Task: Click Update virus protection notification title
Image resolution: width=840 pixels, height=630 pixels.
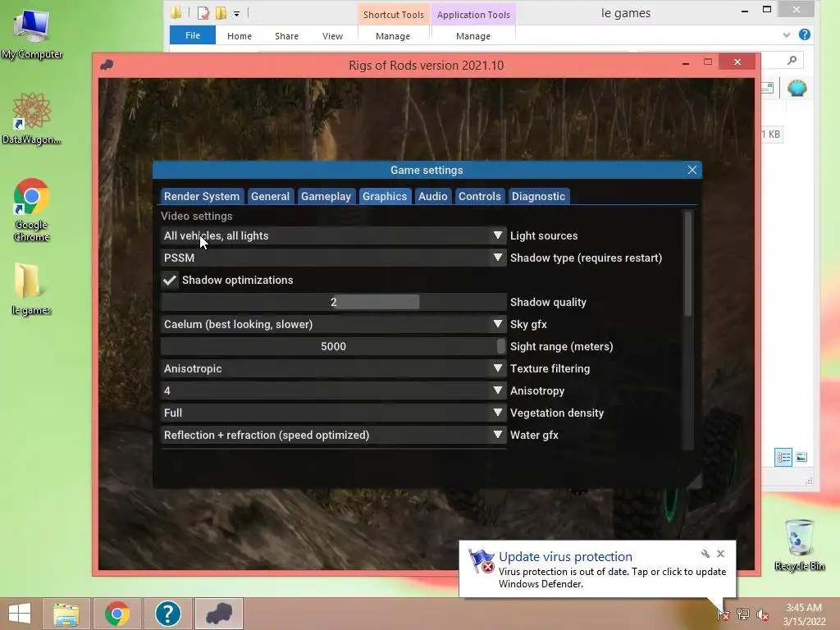Action: (565, 557)
